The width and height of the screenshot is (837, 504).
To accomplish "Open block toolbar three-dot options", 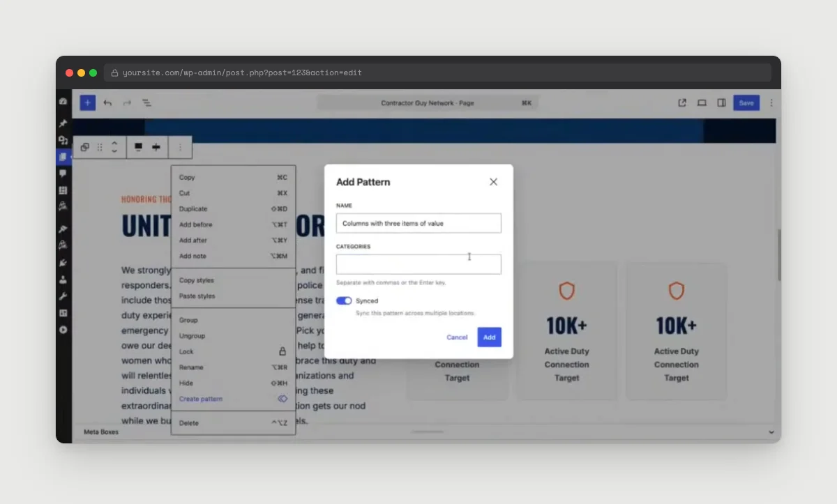I will (x=180, y=147).
